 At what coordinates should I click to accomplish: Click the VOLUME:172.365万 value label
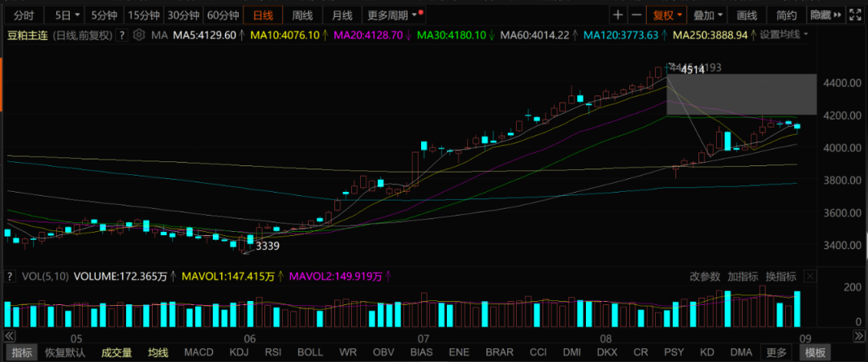(120, 276)
